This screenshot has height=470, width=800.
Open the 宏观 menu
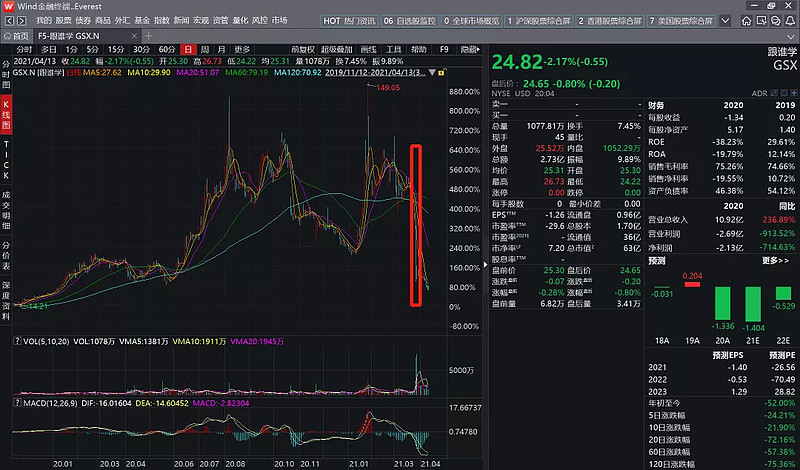click(201, 20)
